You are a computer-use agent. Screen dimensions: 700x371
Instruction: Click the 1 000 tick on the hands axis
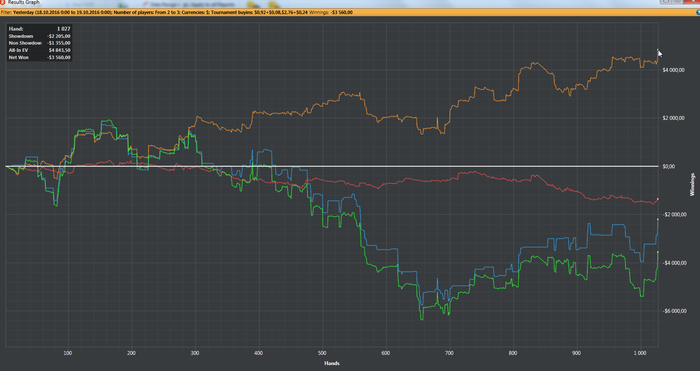tap(640, 353)
